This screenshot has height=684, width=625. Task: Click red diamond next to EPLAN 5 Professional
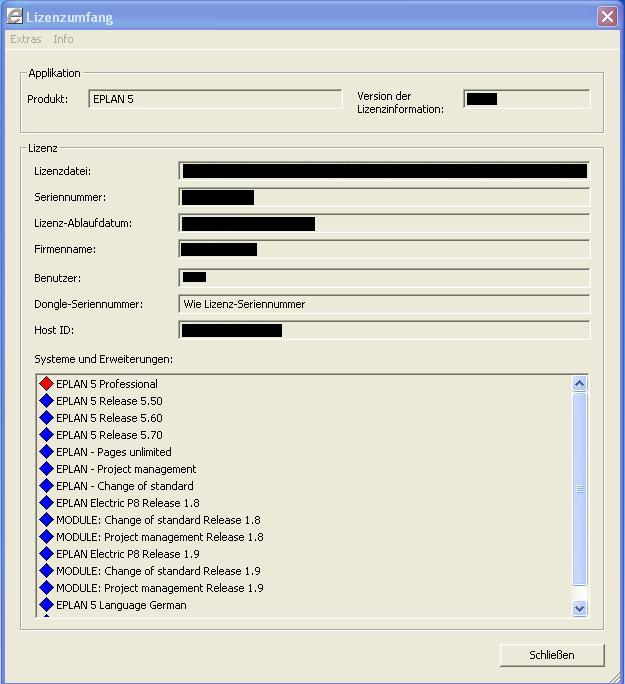(46, 384)
